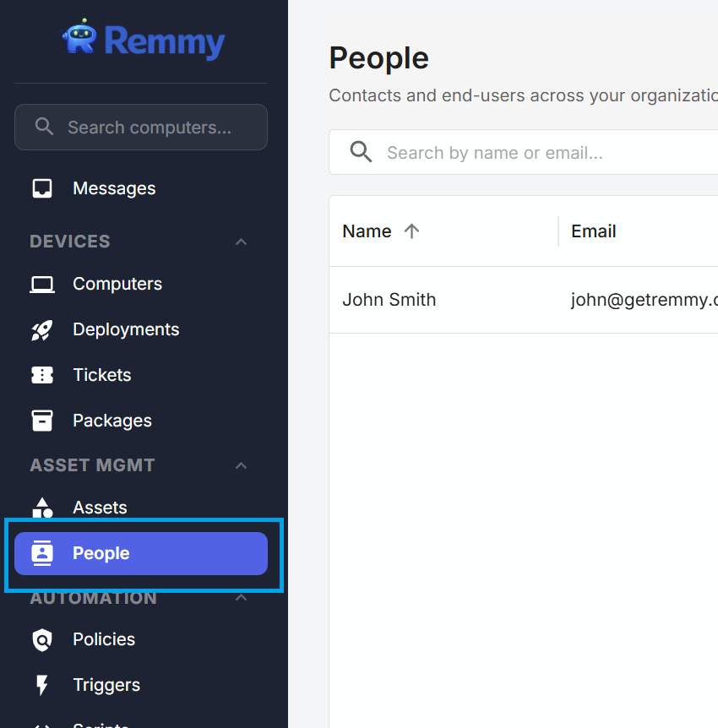Collapse the ASSET MGMT section chevron
Image resolution: width=718 pixels, height=728 pixels.
pyautogui.click(x=241, y=466)
